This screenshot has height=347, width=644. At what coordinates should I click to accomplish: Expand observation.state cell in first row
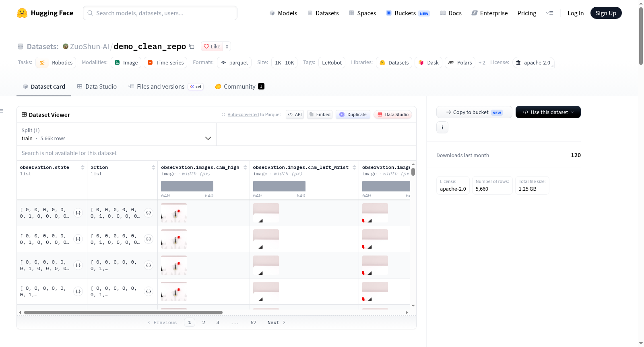(x=78, y=213)
